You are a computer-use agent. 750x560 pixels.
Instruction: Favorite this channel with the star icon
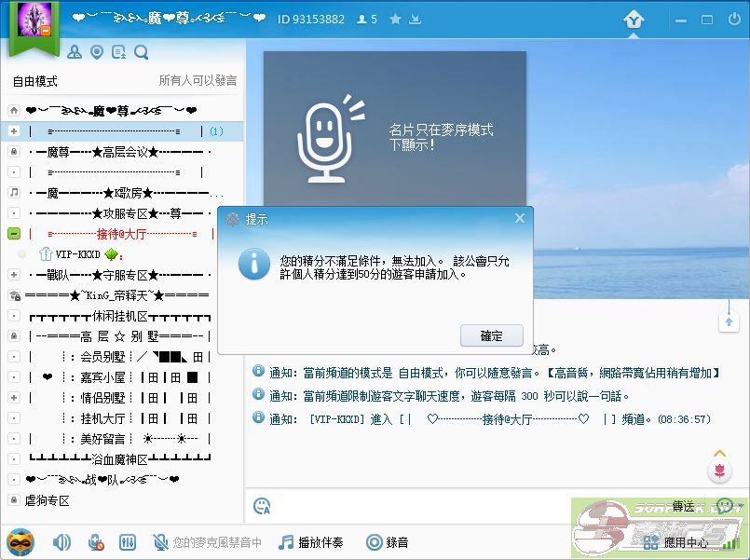pos(395,19)
